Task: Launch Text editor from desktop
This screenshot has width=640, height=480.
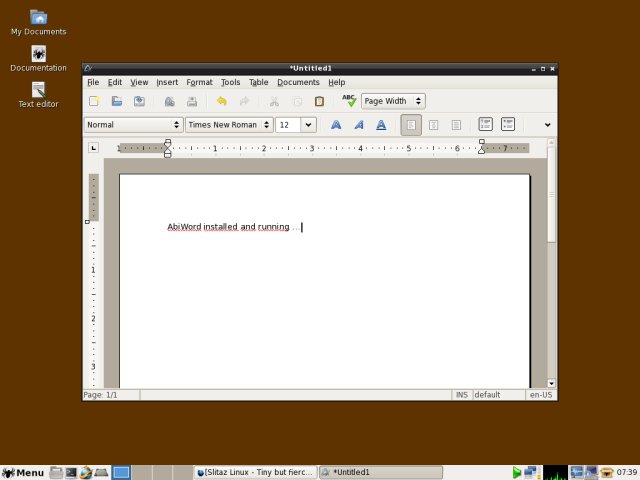Action: 38,95
